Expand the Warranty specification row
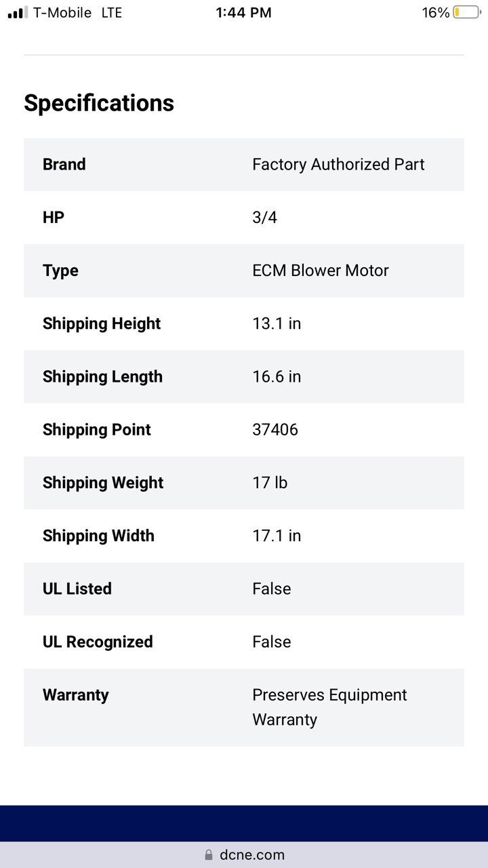The image size is (488, 868). coord(244,707)
